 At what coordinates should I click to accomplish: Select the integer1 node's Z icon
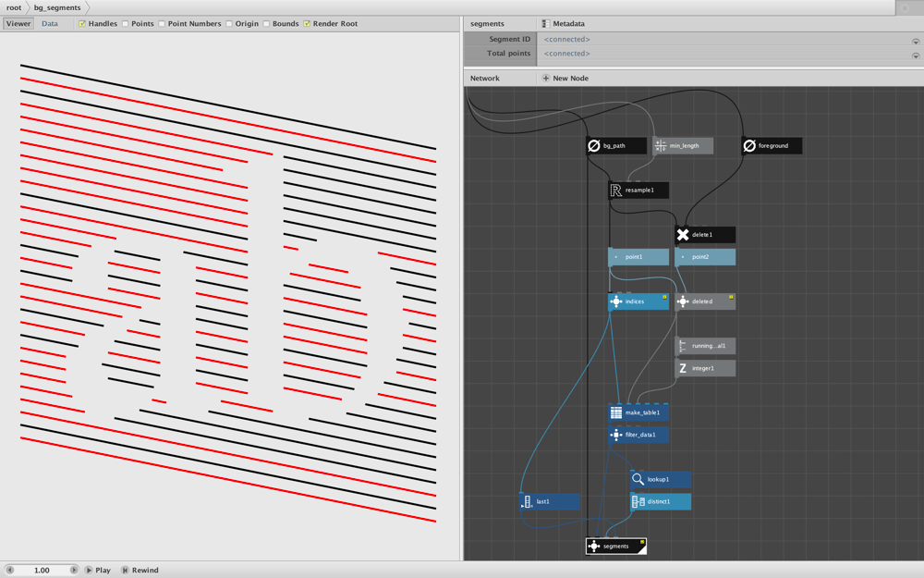683,368
